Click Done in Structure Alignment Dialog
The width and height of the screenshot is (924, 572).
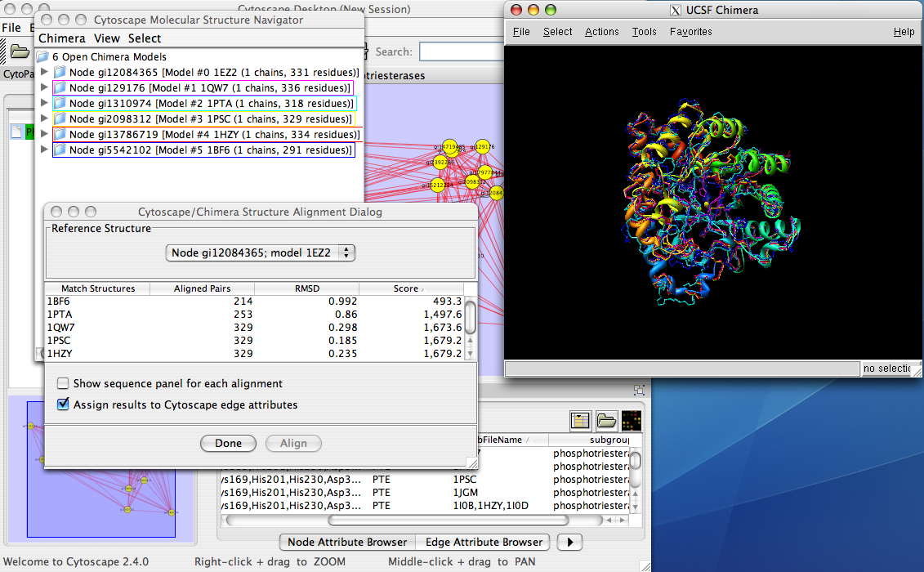click(x=228, y=444)
